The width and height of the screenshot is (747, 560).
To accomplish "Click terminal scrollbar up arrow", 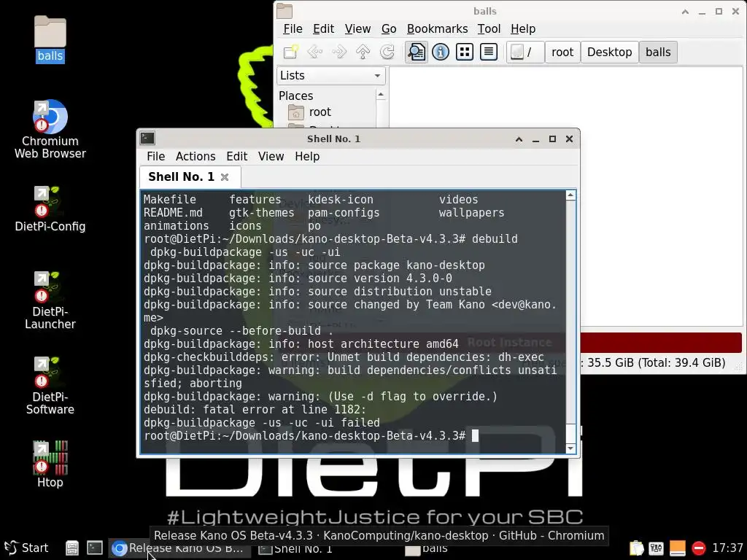I will 570,195.
